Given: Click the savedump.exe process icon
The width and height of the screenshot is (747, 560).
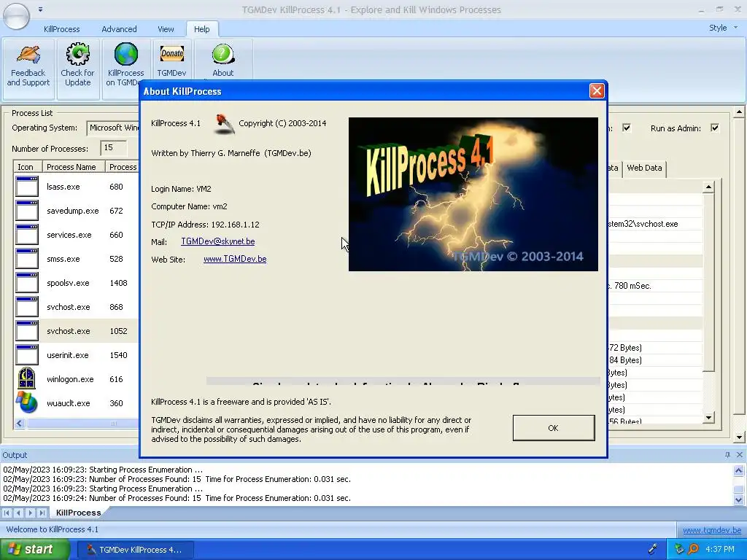Looking at the screenshot, I should point(27,211).
